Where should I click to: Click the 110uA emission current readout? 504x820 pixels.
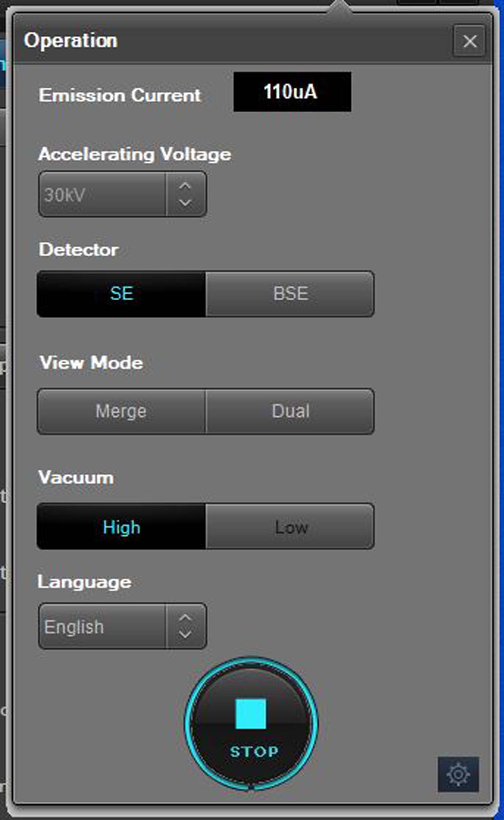pos(292,92)
